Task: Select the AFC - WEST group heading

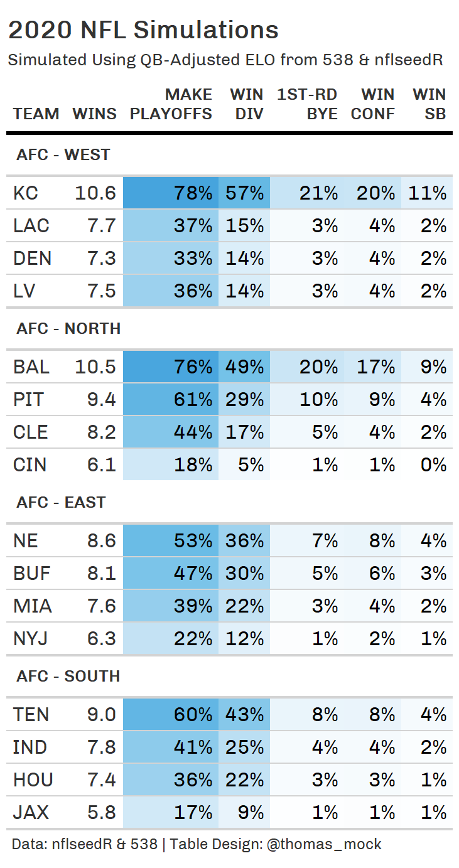Action: (63, 154)
